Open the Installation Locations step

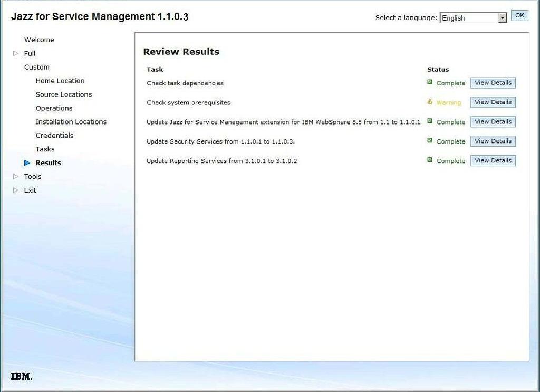[x=71, y=121]
